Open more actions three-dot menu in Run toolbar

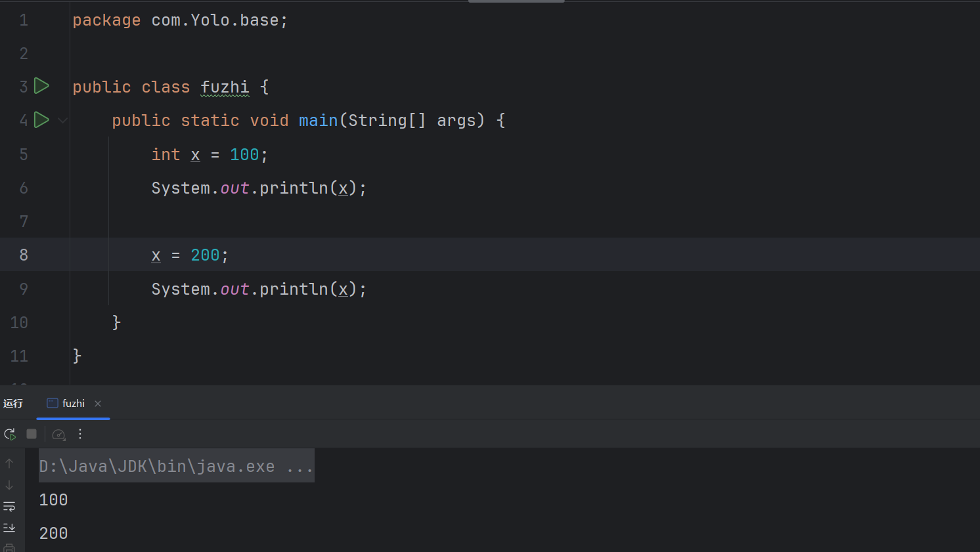coord(80,434)
